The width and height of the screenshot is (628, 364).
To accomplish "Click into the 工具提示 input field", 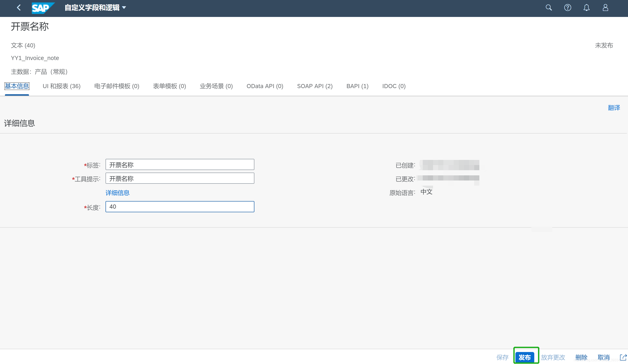I will tap(180, 178).
